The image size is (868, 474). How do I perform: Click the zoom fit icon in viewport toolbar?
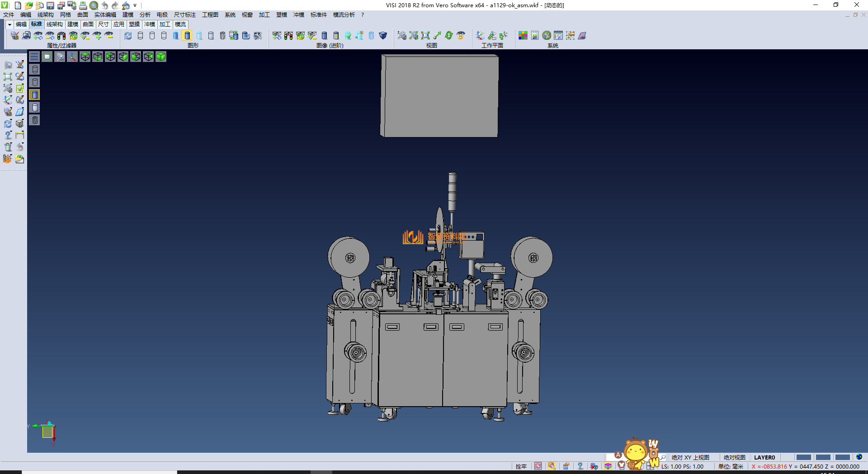(x=47, y=57)
